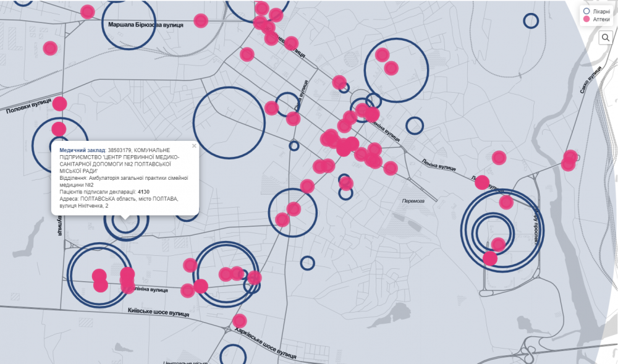
Task: Close the medical facility info popup
Action: [194, 146]
